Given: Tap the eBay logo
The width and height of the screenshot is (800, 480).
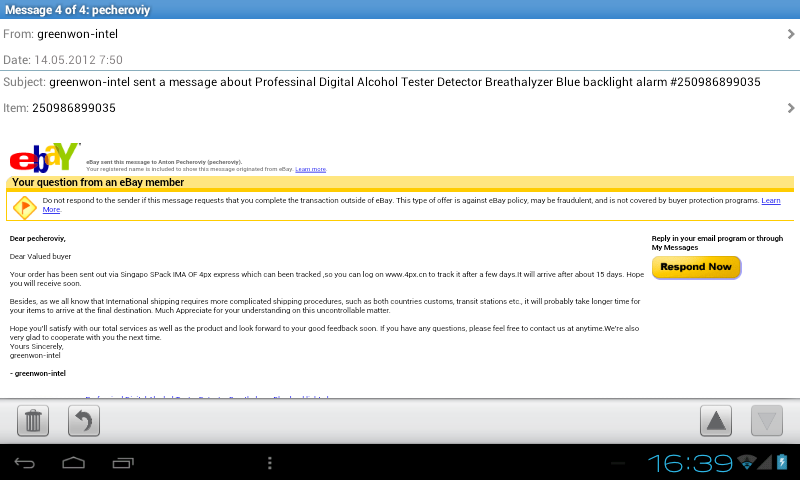Looking at the screenshot, I should (45, 158).
